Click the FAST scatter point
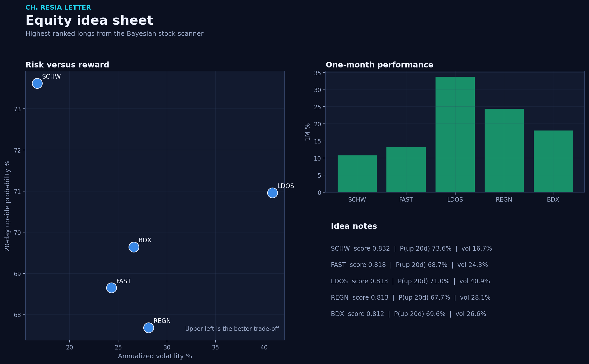Viewport: 589px width, 364px height. [111, 288]
